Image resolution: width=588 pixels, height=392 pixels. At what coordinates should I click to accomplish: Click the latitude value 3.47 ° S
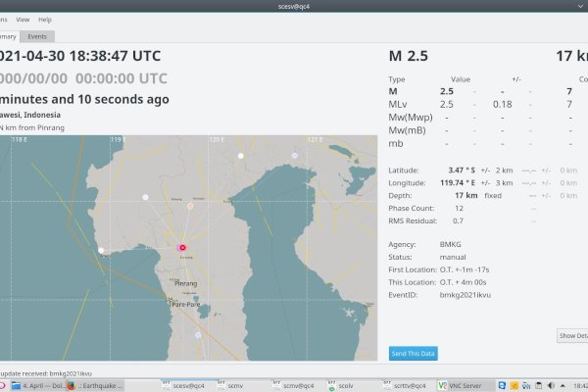pos(462,171)
